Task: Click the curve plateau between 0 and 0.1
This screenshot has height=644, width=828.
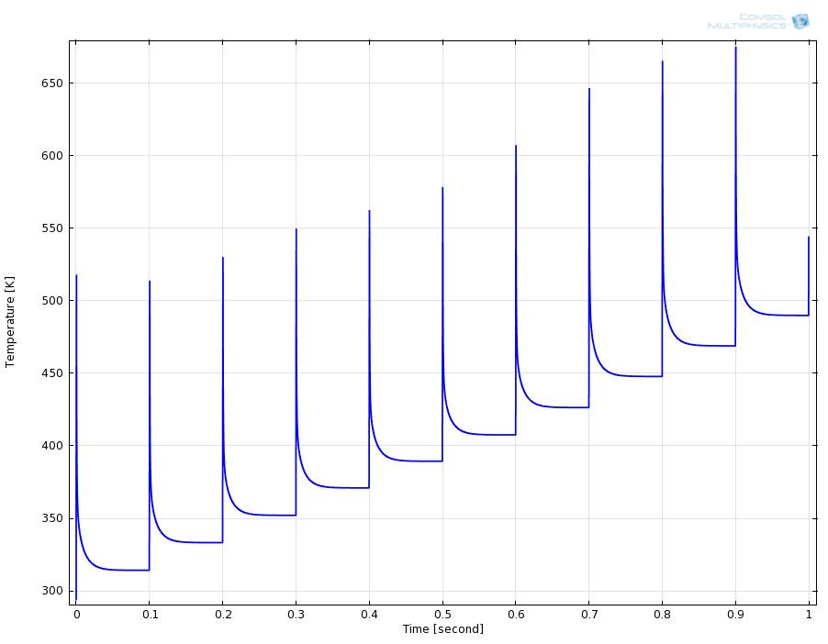Action: 119,570
